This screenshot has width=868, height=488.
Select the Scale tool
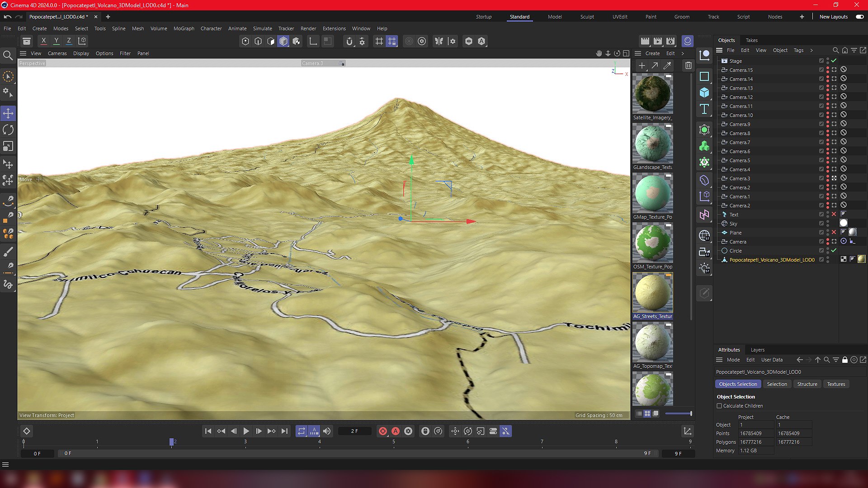point(8,146)
